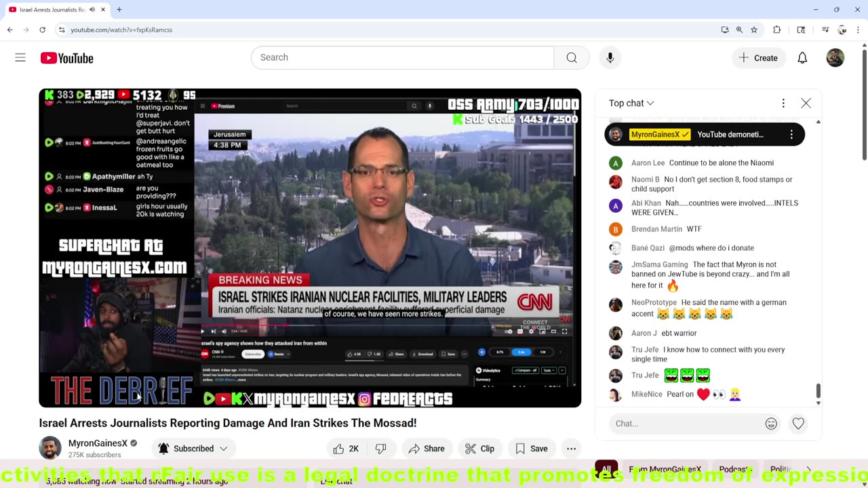Open the YouTube guide hamburger menu

tap(20, 58)
